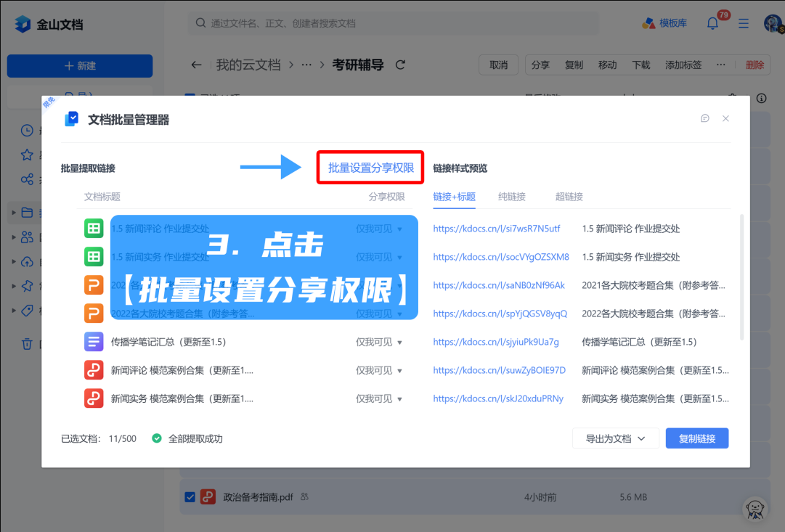Open the kdocs link for 传播学笔记汇总

(x=496, y=342)
